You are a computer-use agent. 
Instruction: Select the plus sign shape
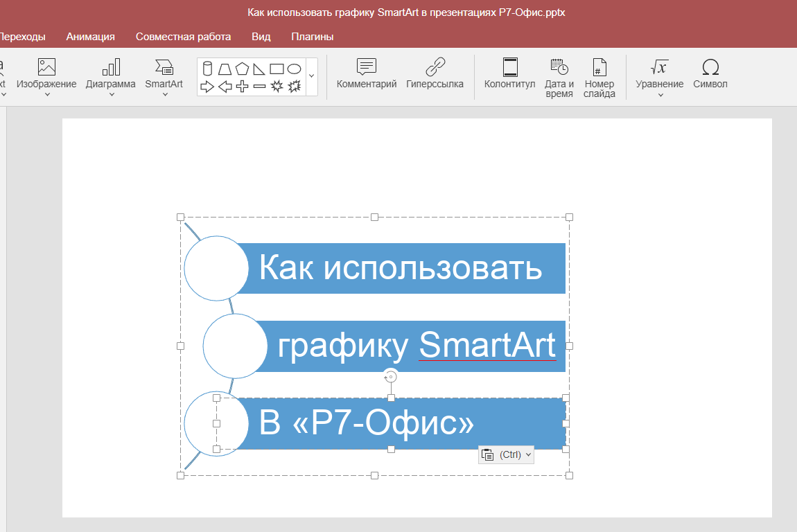(x=242, y=87)
